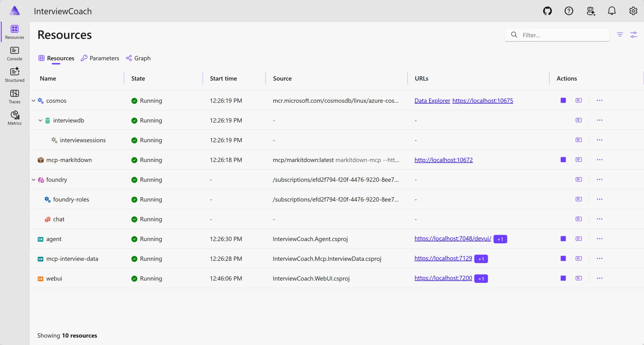Open console logs for mcp-markitdown
Viewport: 644px width, 345px height.
579,159
